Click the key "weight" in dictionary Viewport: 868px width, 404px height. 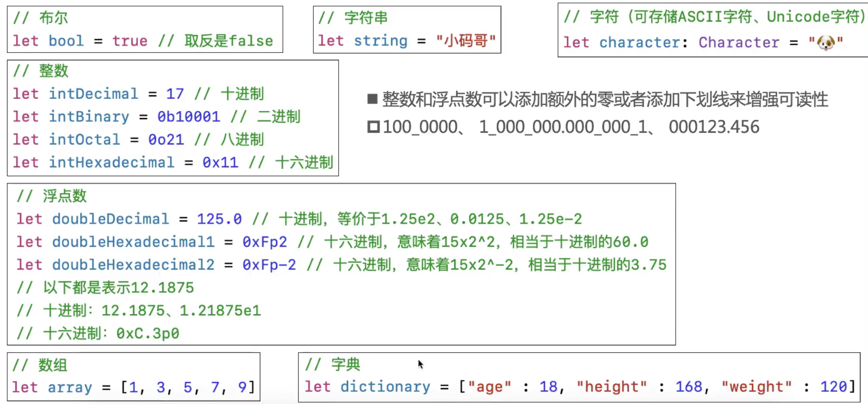pos(756,387)
